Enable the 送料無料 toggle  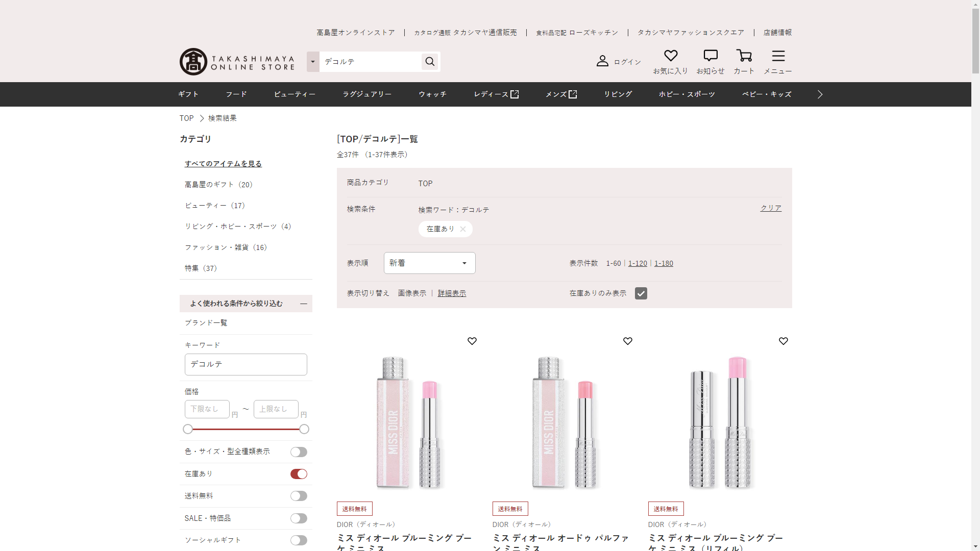tap(299, 496)
